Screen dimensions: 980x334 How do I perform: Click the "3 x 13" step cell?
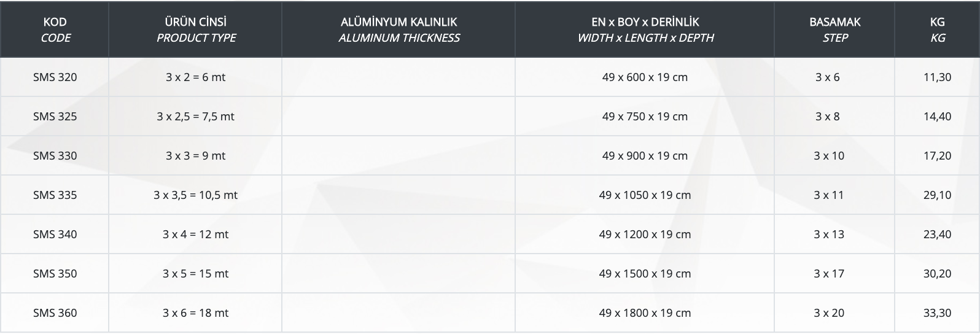point(829,235)
